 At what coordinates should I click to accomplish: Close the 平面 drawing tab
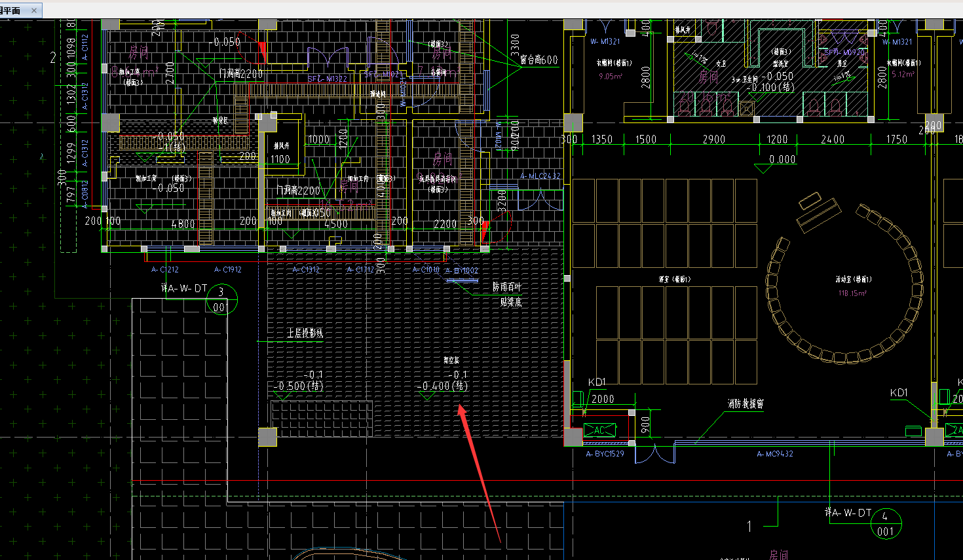tap(34, 10)
